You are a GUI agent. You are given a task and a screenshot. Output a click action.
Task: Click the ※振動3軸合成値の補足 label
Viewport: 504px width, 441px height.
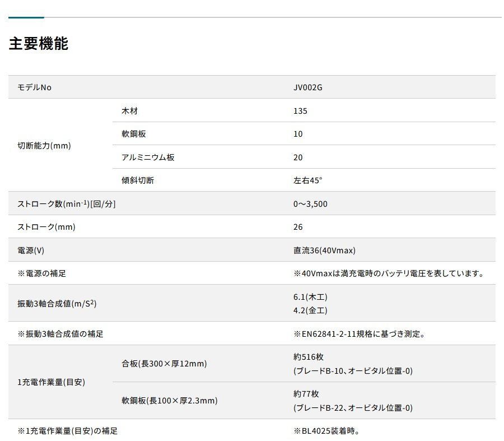(60, 334)
